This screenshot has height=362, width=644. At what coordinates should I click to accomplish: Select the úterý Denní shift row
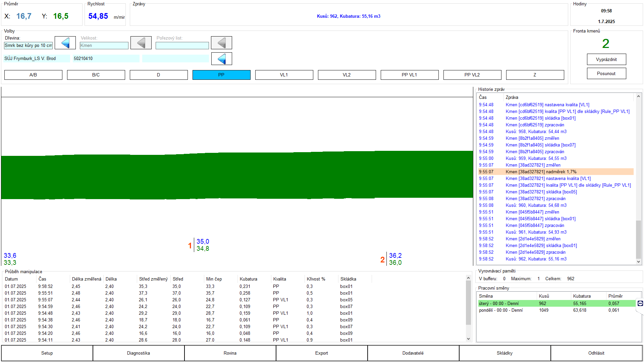[555, 303]
